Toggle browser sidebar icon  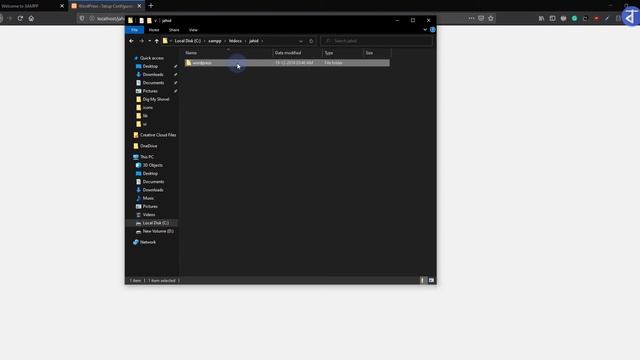point(552,18)
